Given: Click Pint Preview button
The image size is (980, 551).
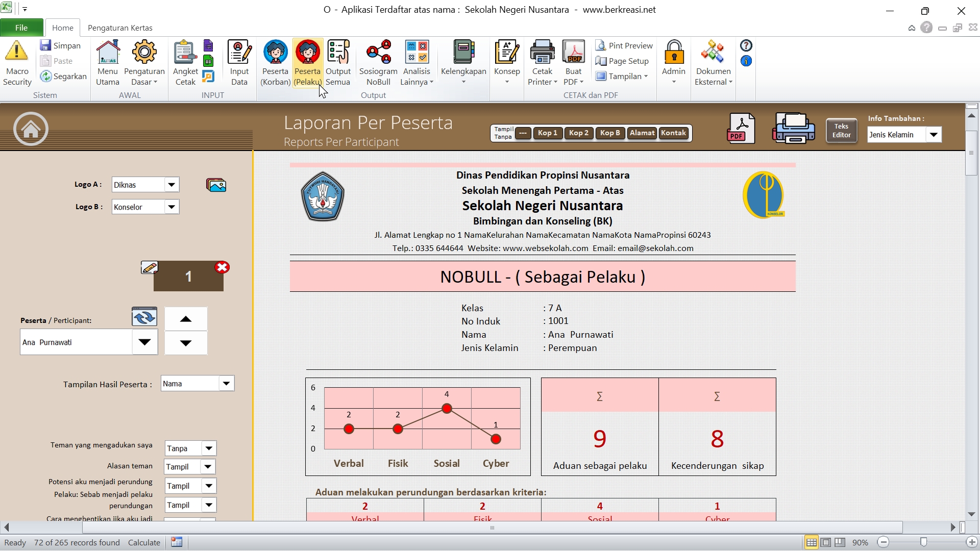Looking at the screenshot, I should click(624, 46).
